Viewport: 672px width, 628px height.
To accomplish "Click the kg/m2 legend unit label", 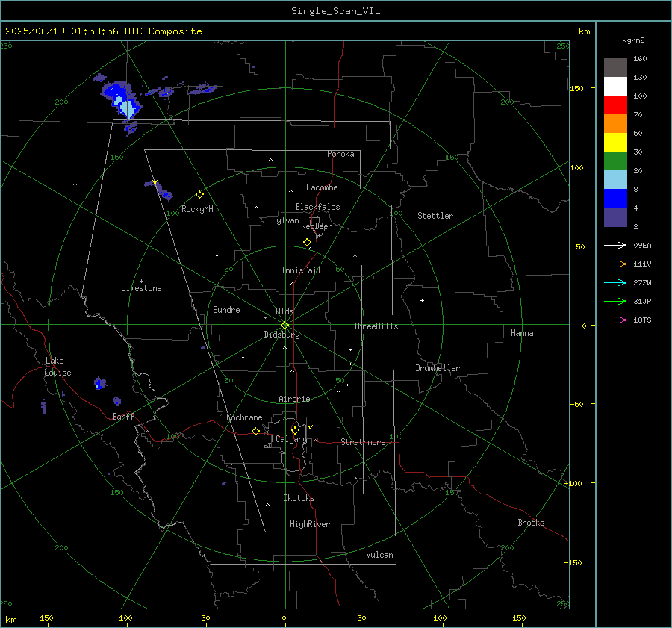I will click(x=633, y=40).
